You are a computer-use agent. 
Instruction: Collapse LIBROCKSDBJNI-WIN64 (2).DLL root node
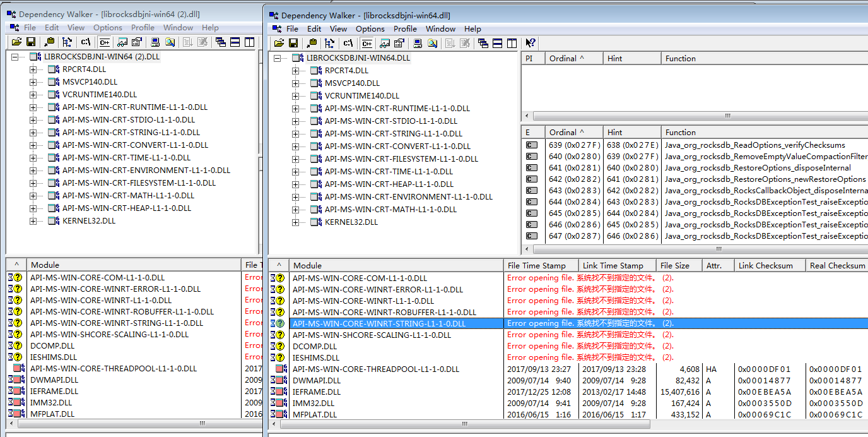pyautogui.click(x=14, y=56)
